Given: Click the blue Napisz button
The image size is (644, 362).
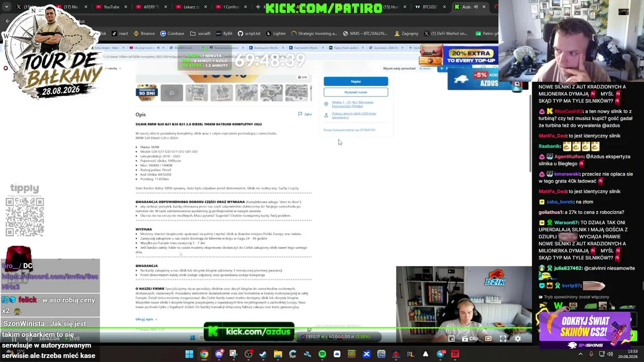Looking at the screenshot, I should click(x=356, y=81).
